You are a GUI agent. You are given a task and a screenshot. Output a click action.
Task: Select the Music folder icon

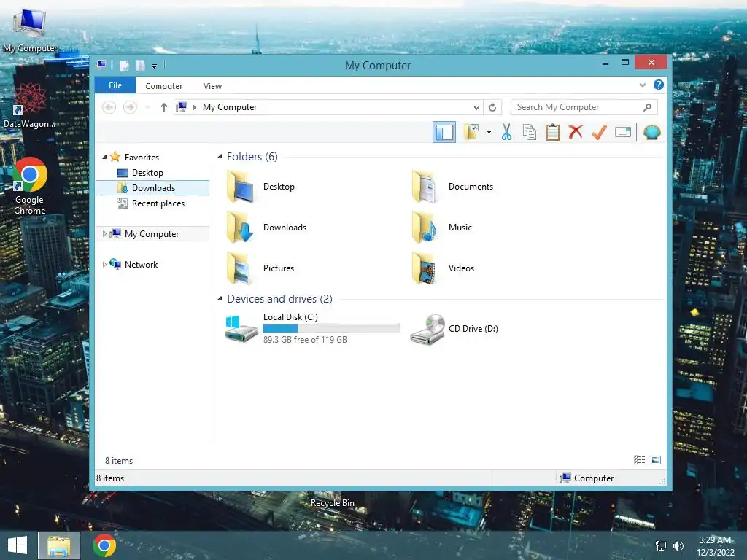(x=424, y=227)
